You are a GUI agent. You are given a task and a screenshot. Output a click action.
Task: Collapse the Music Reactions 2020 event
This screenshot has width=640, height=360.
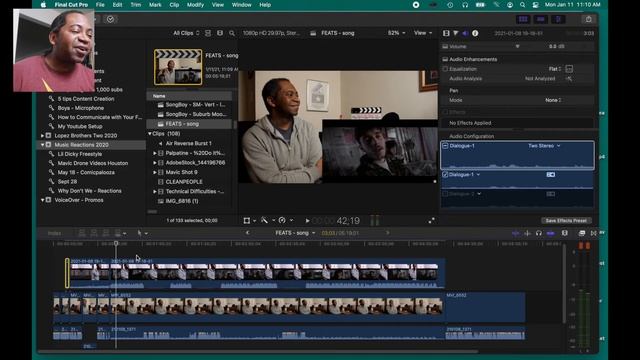[42, 145]
